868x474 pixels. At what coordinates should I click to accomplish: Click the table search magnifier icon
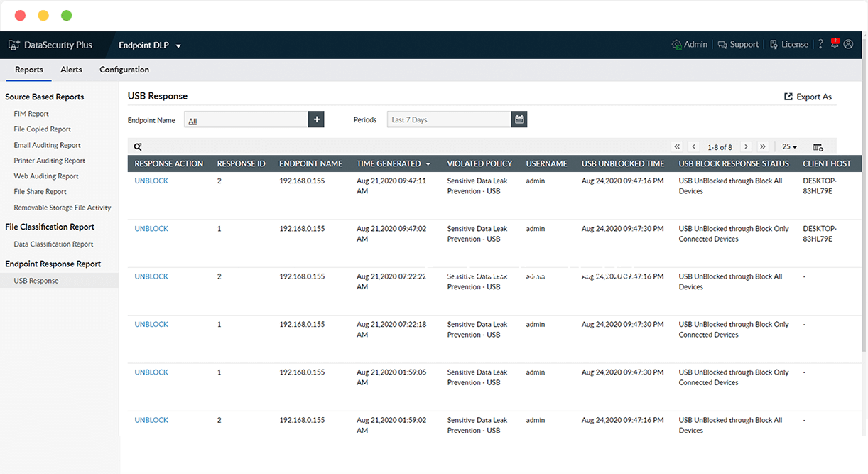coord(138,147)
